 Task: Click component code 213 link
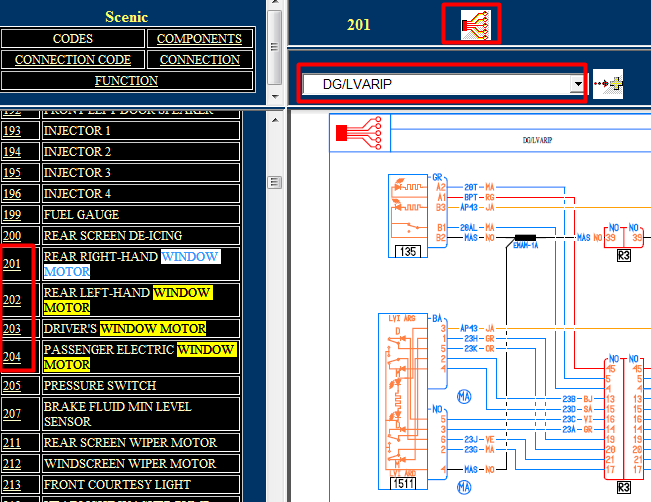(12, 485)
